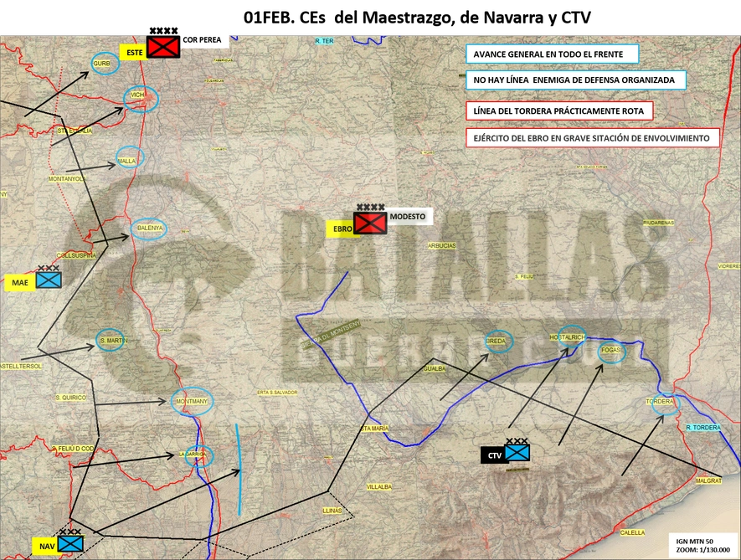Viewport: 741px width, 560px height.
Task: Select the MONTANYOLA town label
Action: coord(67,179)
